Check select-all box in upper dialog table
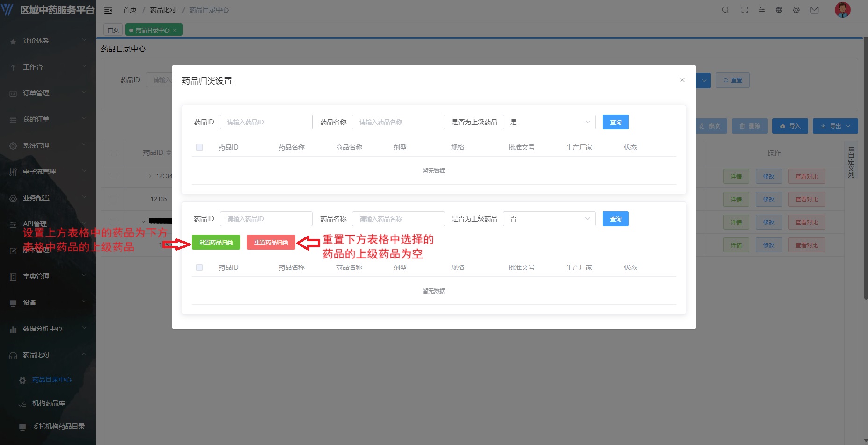The height and width of the screenshot is (445, 868). (x=200, y=147)
